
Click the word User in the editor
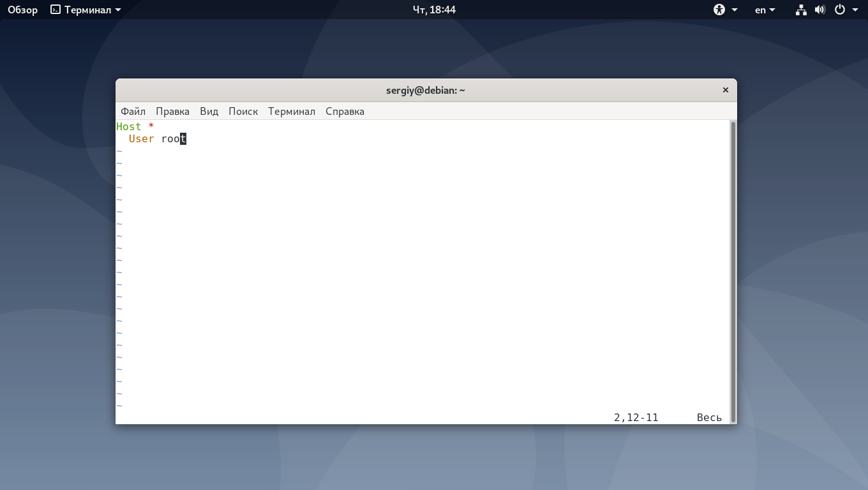pos(141,138)
